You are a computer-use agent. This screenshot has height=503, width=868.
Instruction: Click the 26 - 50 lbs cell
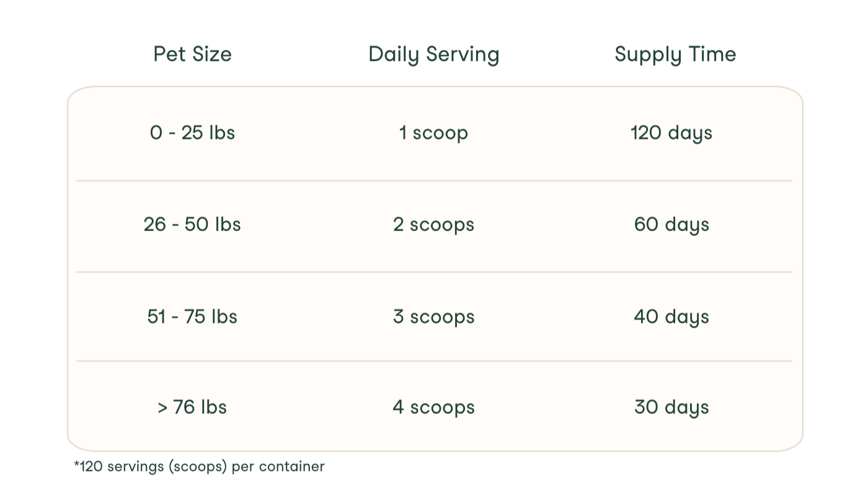[192, 224]
